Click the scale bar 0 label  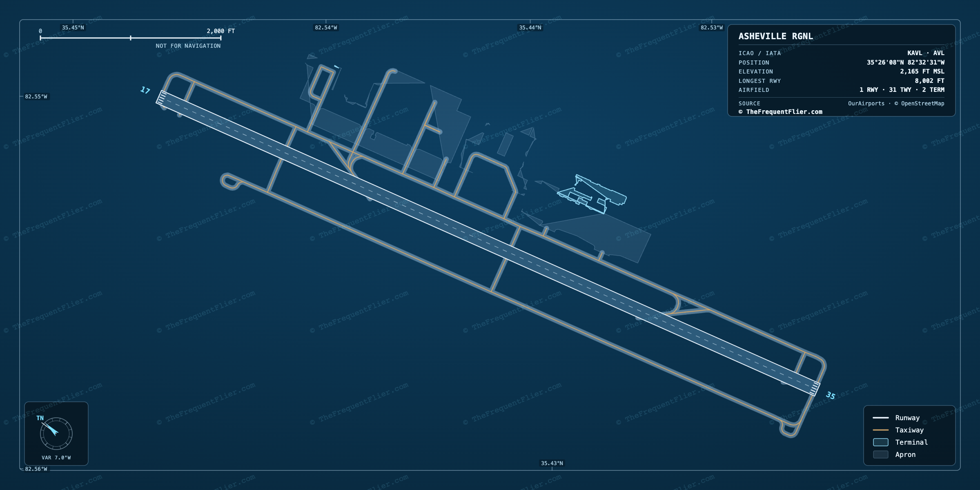pyautogui.click(x=40, y=31)
